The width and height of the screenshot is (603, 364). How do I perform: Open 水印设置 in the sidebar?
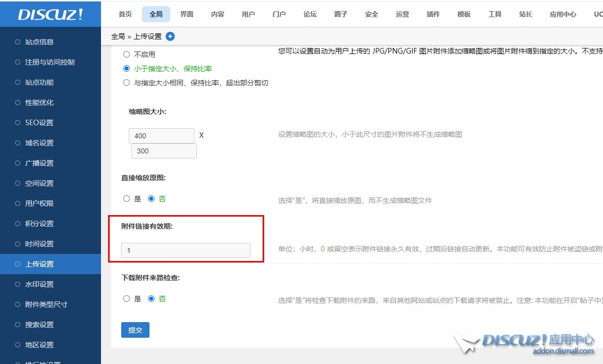pos(39,284)
